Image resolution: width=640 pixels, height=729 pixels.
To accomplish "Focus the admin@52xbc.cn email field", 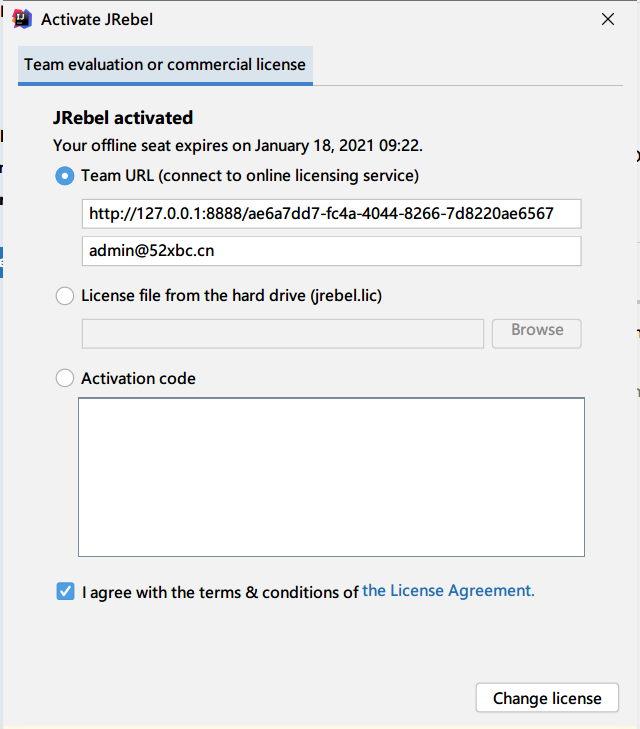I will click(331, 251).
